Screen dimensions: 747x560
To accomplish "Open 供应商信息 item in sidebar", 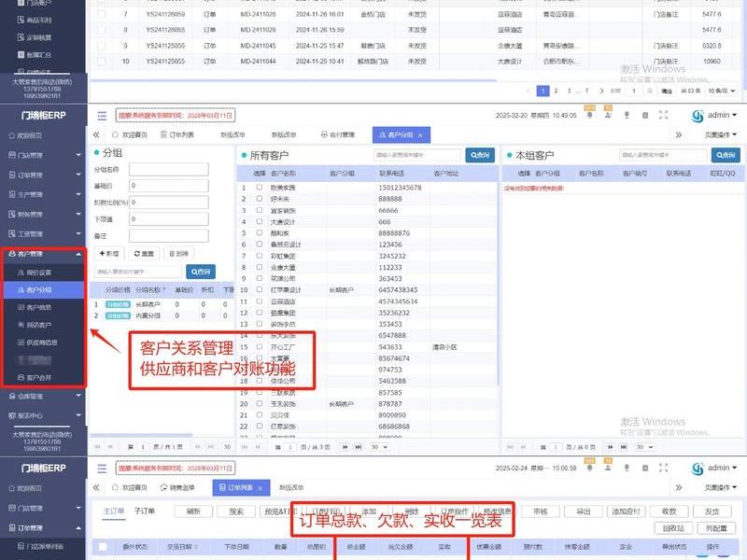I will [37, 343].
